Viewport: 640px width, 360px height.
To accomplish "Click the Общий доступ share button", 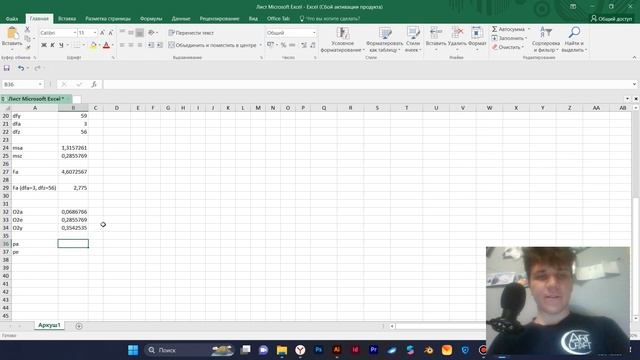I will [611, 19].
